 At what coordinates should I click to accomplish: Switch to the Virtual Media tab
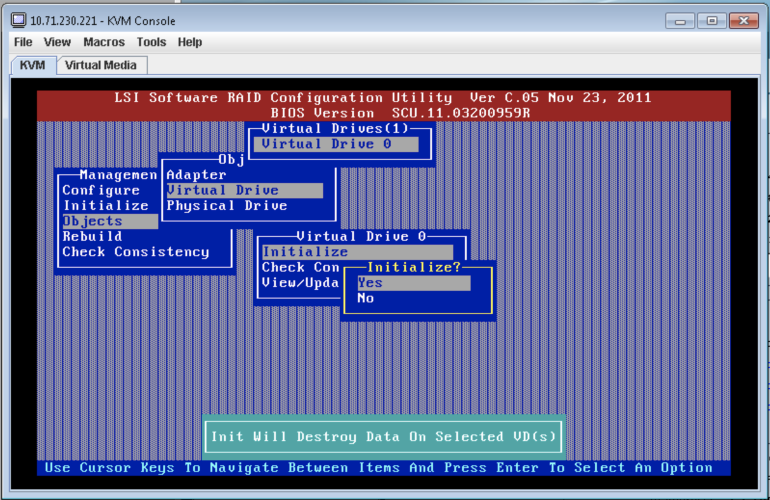[x=101, y=65]
